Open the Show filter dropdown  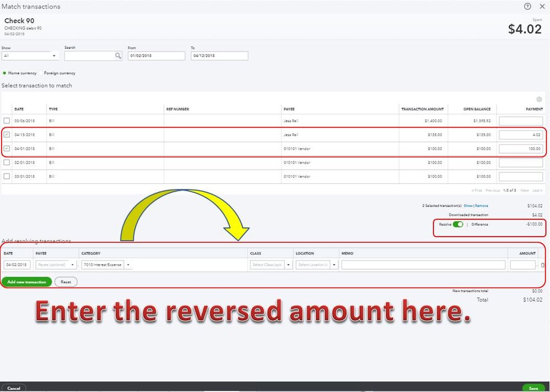point(30,56)
